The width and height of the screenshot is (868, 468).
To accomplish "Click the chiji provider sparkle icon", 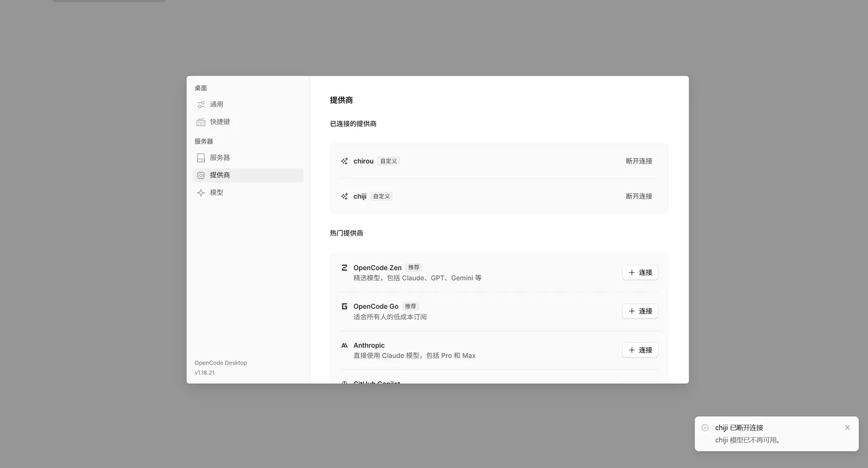I will tap(345, 196).
